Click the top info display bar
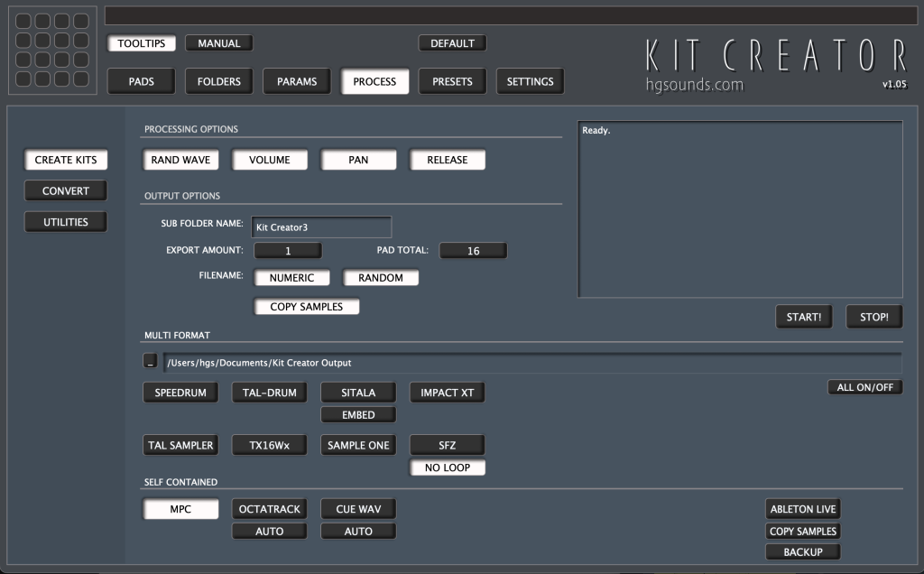924x574 pixels. pos(511,16)
